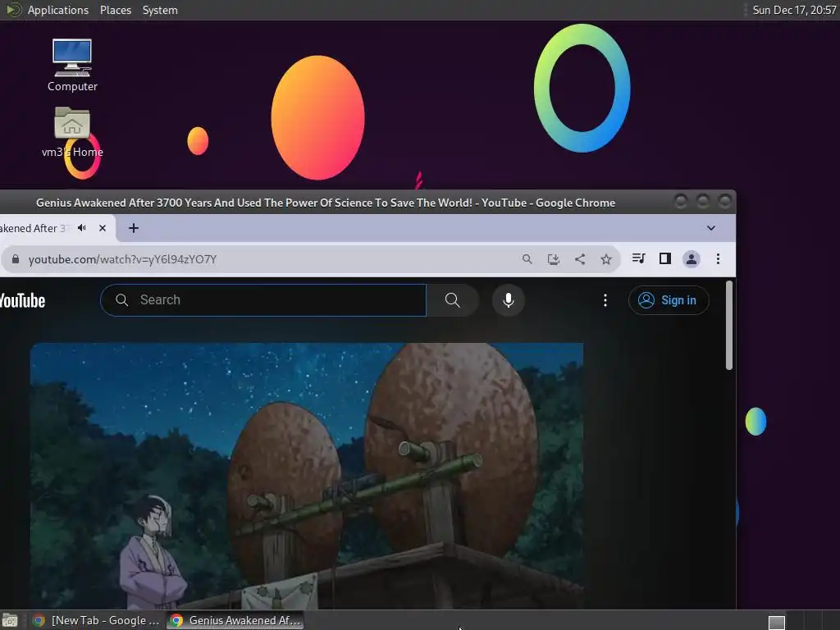This screenshot has width=840, height=630.
Task: Focus the YouTube Search field
Action: (263, 300)
